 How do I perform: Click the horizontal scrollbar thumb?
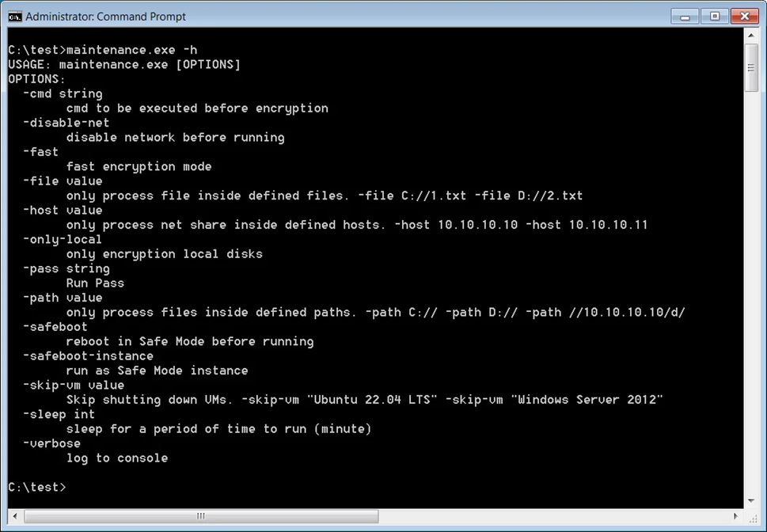pos(201,516)
